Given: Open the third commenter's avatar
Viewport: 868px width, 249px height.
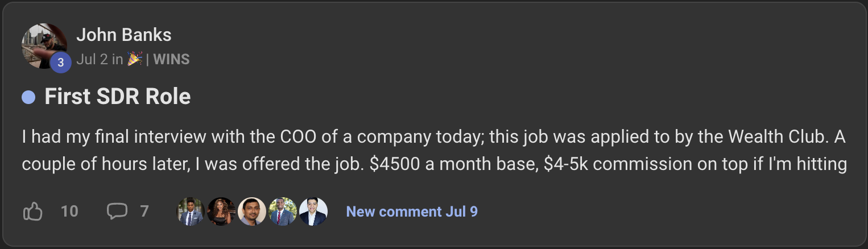Looking at the screenshot, I should 252,212.
